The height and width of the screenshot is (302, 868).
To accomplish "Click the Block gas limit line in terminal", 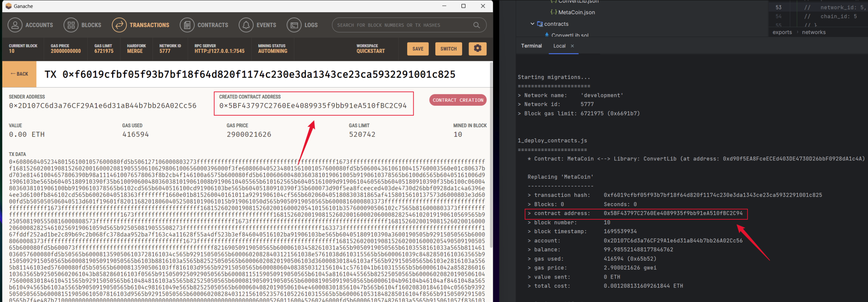I will (x=579, y=114).
